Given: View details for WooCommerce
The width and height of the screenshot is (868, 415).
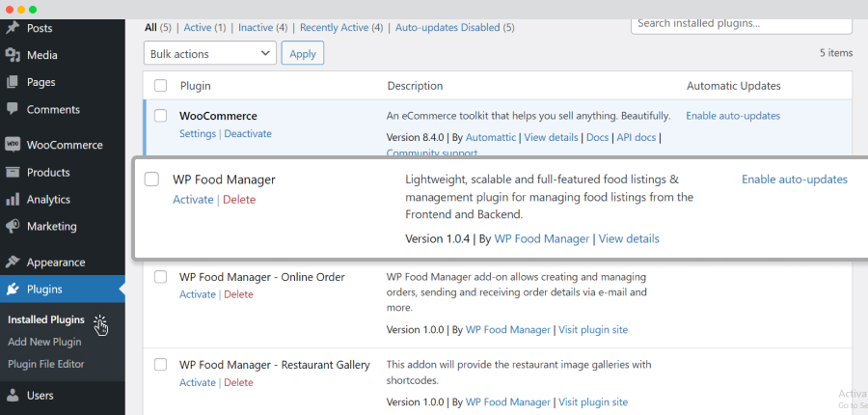Looking at the screenshot, I should tap(551, 137).
